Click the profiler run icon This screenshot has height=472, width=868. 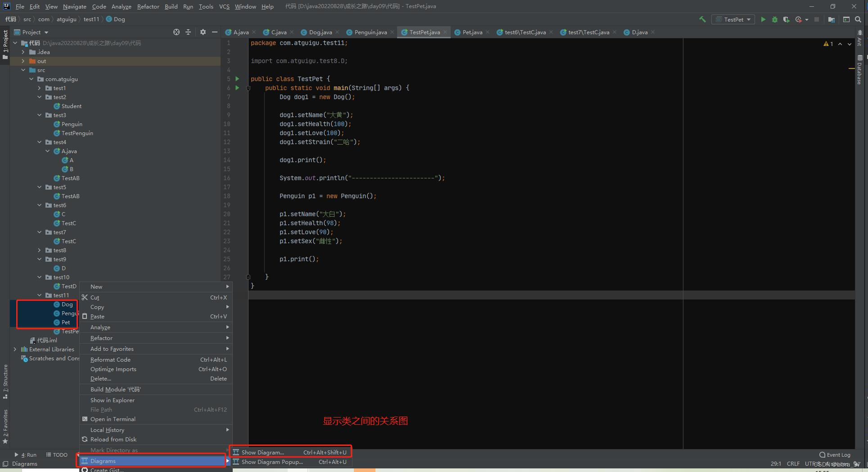798,19
